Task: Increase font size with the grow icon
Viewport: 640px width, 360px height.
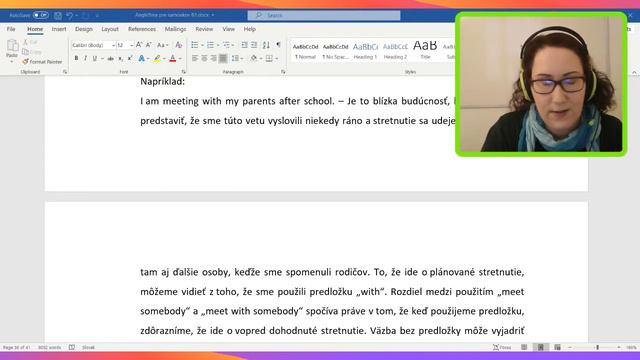Action: click(139, 45)
